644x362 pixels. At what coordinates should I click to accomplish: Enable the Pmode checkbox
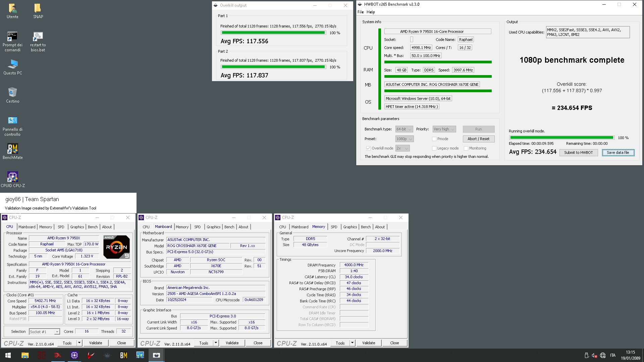point(434,139)
